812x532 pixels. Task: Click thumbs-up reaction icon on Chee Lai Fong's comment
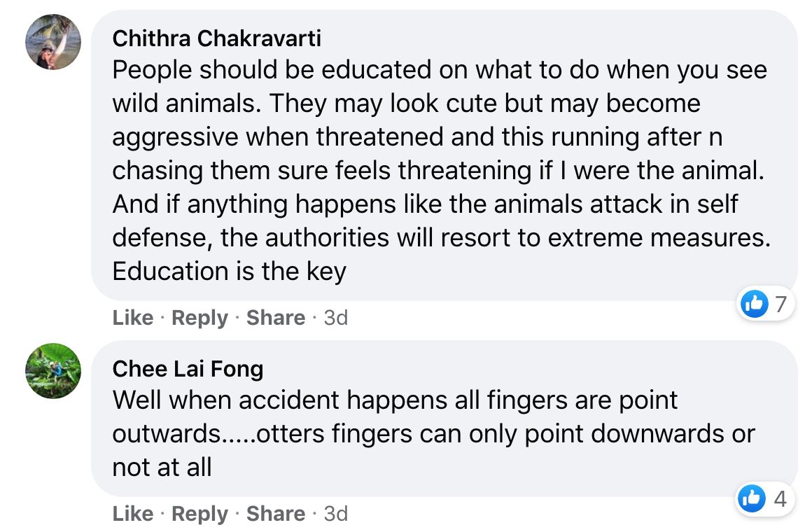[752, 498]
